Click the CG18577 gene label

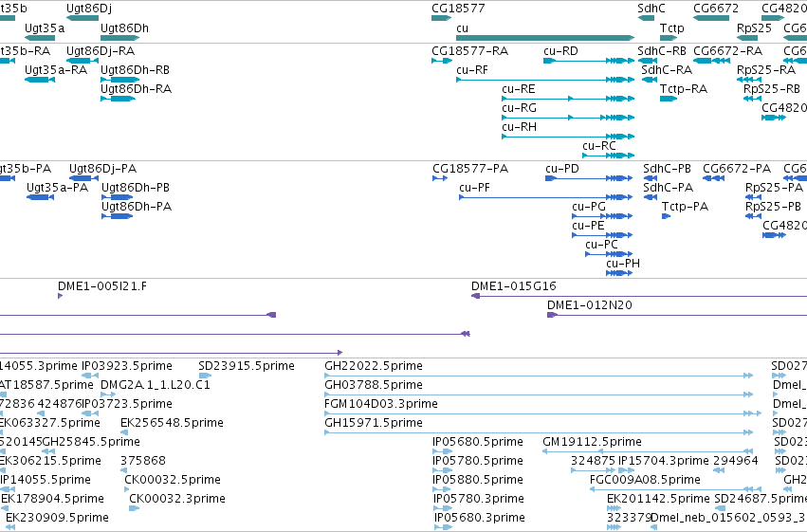(x=458, y=9)
